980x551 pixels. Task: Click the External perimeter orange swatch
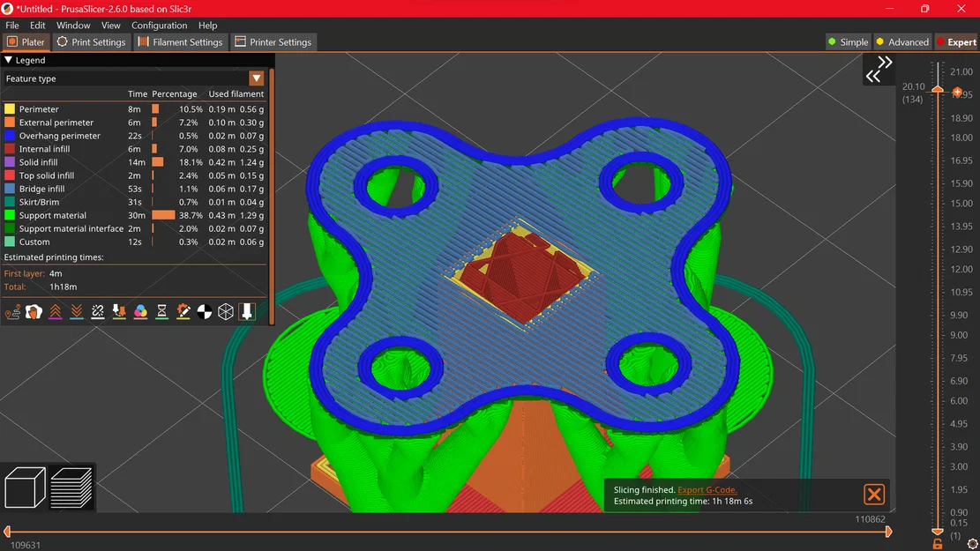pyautogui.click(x=10, y=123)
